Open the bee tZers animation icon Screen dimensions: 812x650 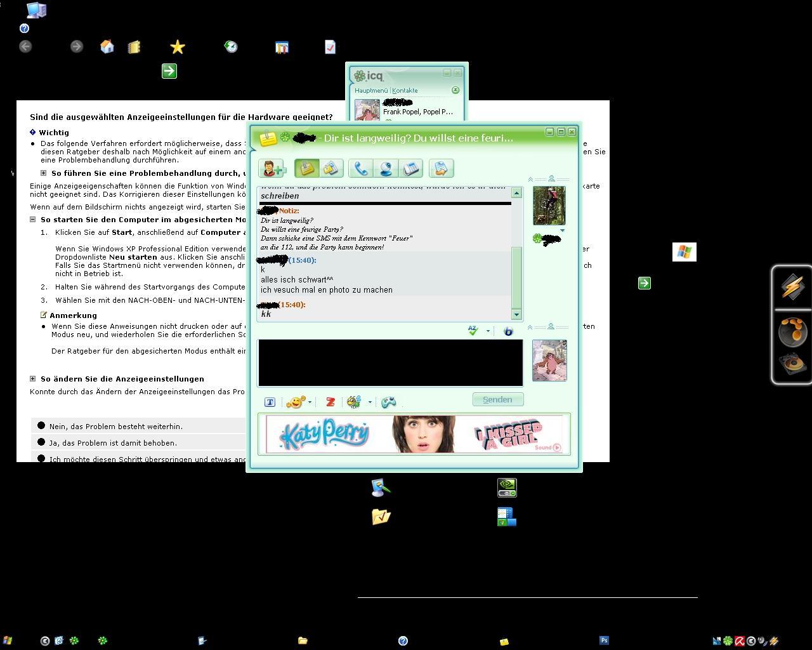coord(354,402)
